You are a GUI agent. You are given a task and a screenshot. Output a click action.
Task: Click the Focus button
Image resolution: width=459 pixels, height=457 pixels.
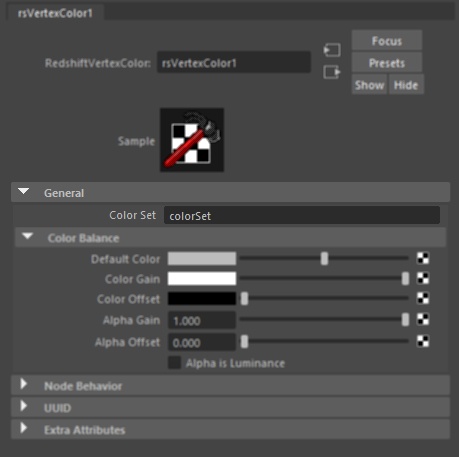(387, 41)
